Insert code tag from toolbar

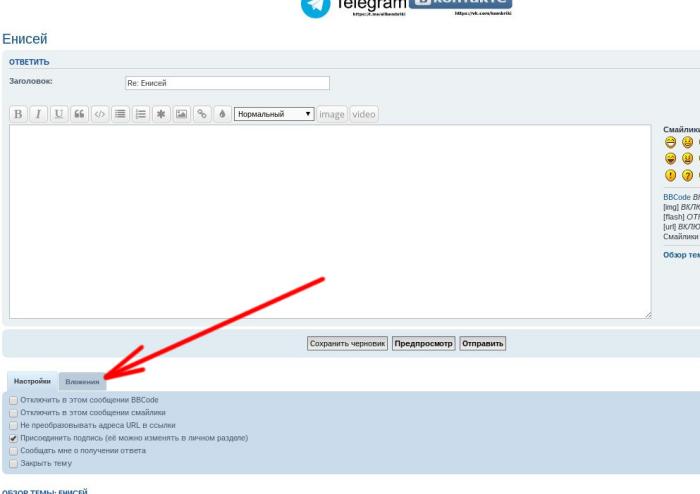click(x=100, y=114)
